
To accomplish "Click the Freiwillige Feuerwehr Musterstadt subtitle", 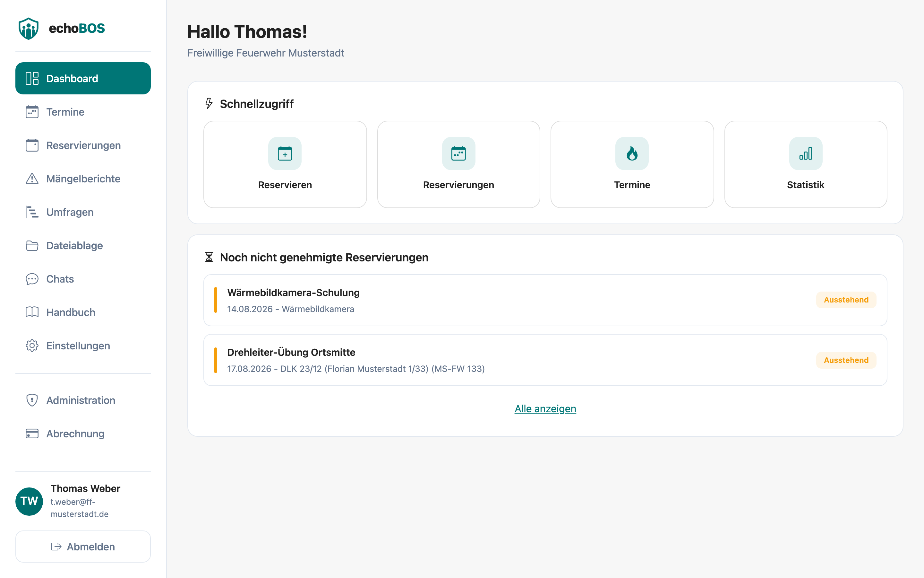I will (x=266, y=53).
